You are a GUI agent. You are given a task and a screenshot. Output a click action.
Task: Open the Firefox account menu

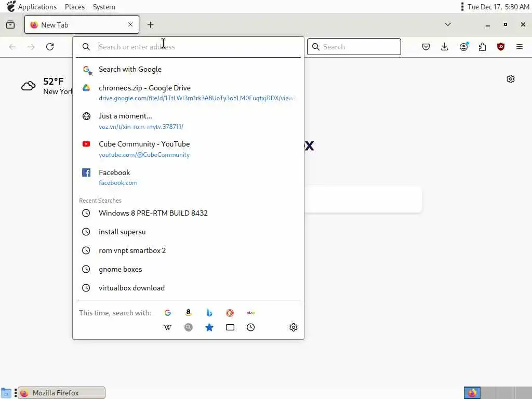464,47
